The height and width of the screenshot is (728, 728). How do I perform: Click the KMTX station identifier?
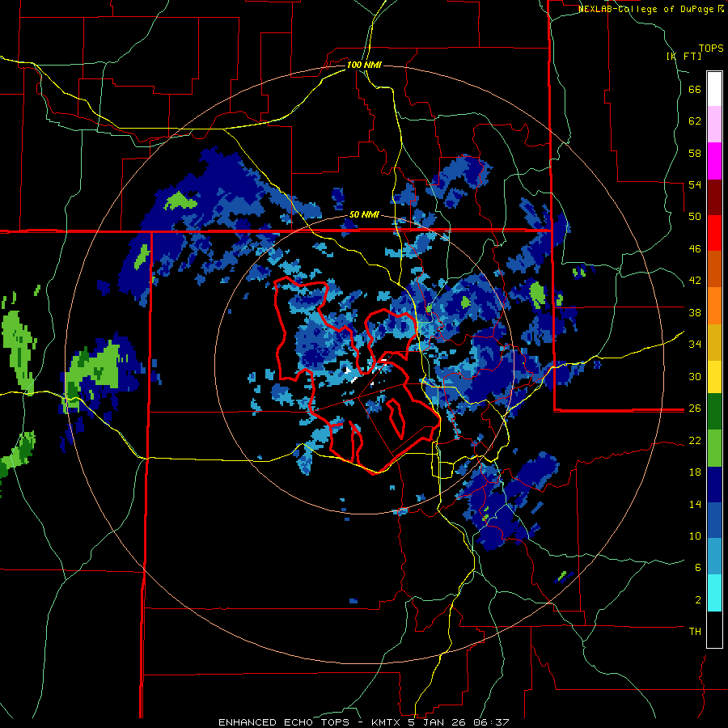(385, 722)
